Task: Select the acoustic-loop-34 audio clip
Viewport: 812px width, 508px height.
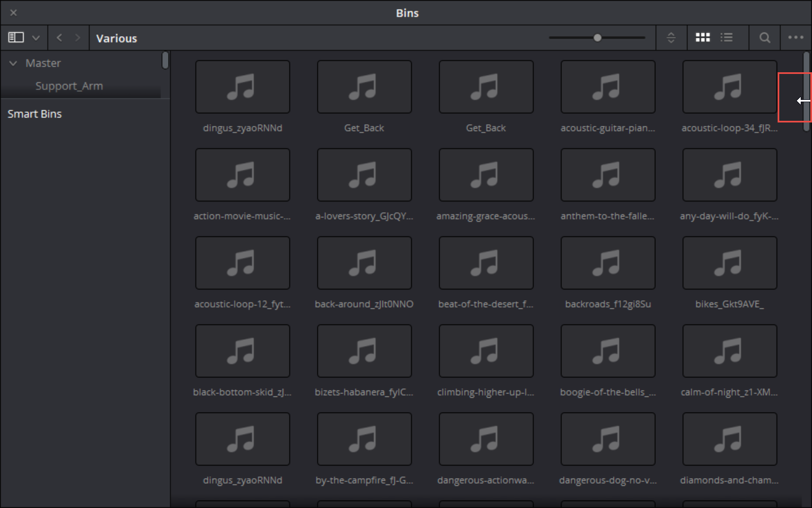Action: (730, 87)
